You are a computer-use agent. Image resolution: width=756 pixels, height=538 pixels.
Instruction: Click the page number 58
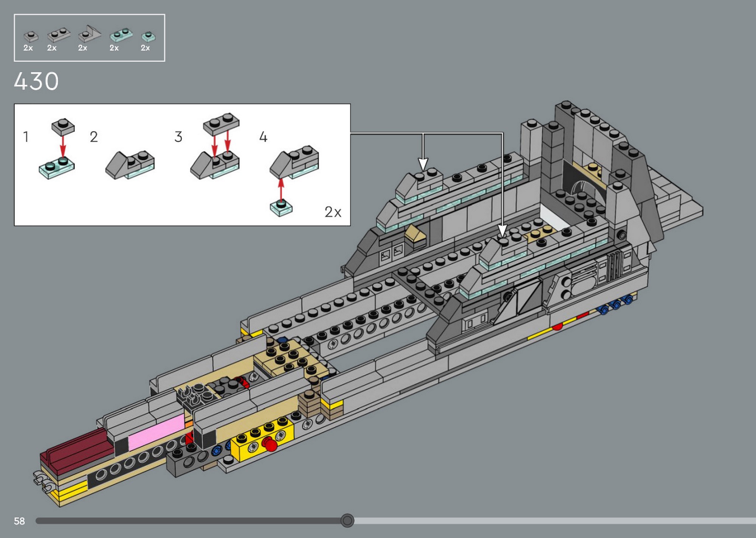(x=19, y=521)
